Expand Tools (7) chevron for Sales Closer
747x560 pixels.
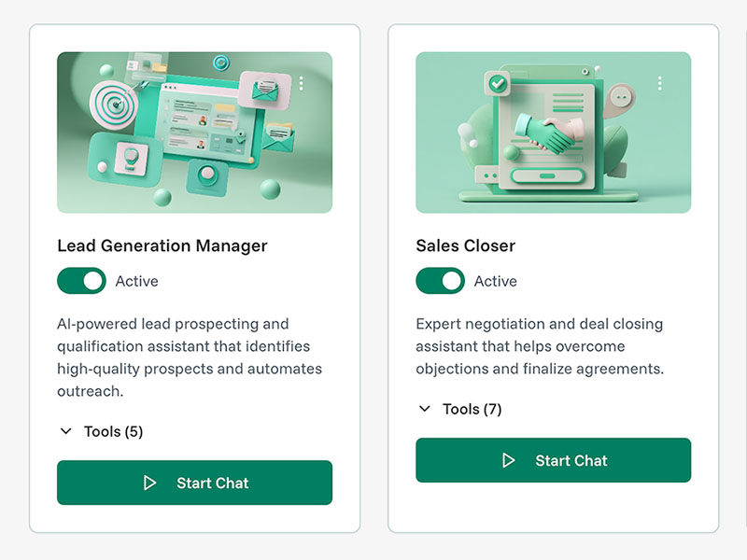(425, 409)
